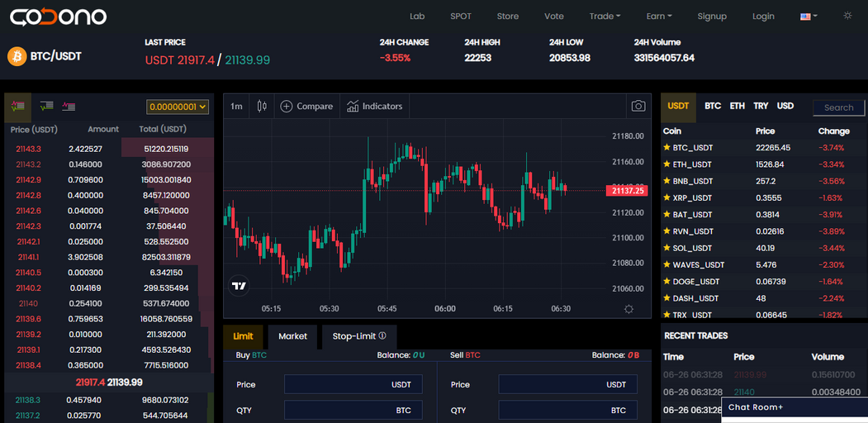Take chart snapshot with camera icon
868x423 pixels.
(638, 107)
